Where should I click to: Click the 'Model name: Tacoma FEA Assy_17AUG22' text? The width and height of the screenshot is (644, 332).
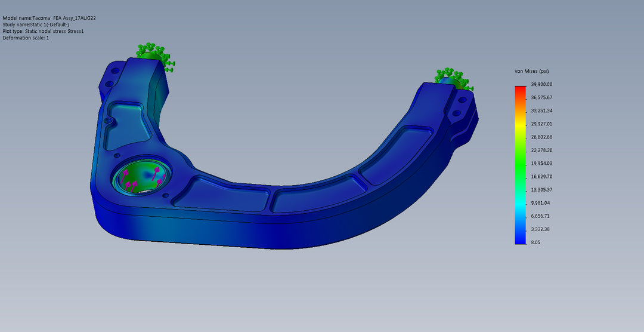pyautogui.click(x=49, y=18)
